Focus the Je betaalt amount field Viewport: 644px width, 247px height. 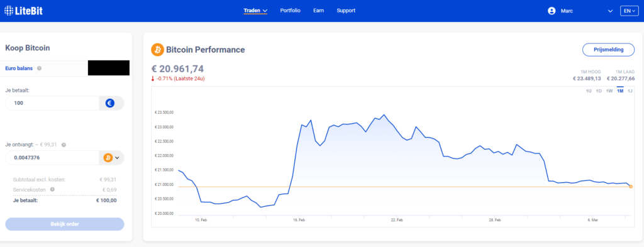tap(52, 103)
